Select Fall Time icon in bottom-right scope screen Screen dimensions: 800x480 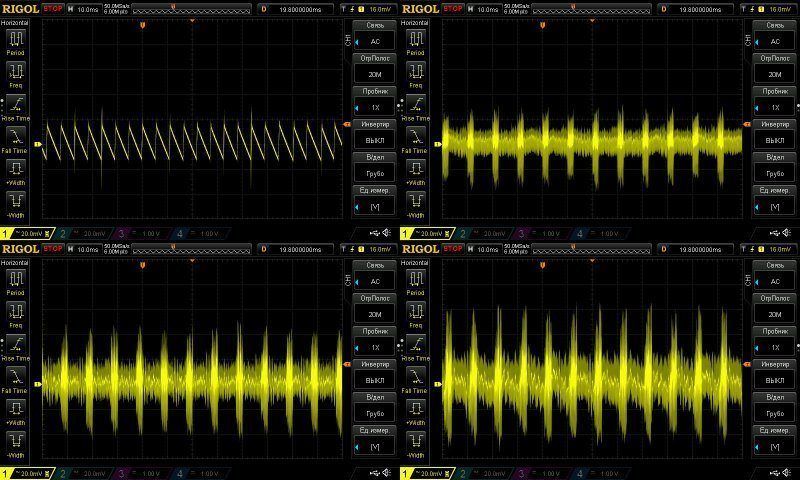click(x=416, y=376)
